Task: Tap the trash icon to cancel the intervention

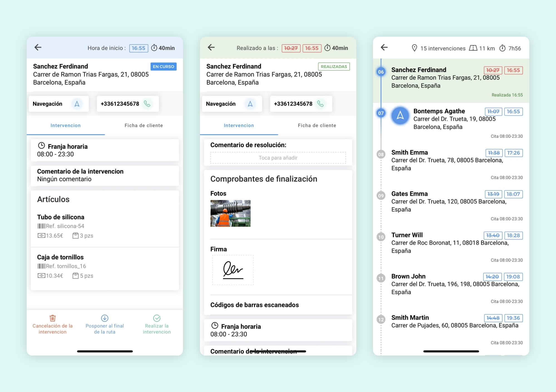Action: [x=53, y=318]
